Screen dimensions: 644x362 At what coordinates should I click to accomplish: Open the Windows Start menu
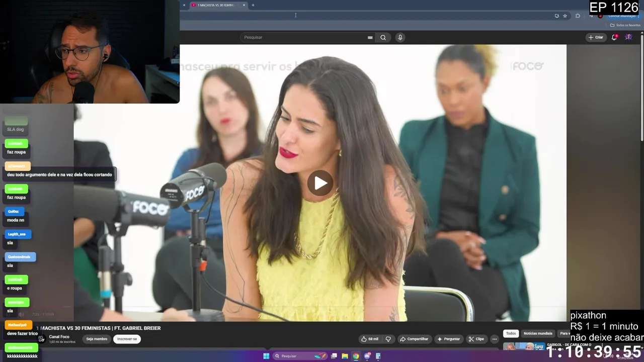(266, 356)
